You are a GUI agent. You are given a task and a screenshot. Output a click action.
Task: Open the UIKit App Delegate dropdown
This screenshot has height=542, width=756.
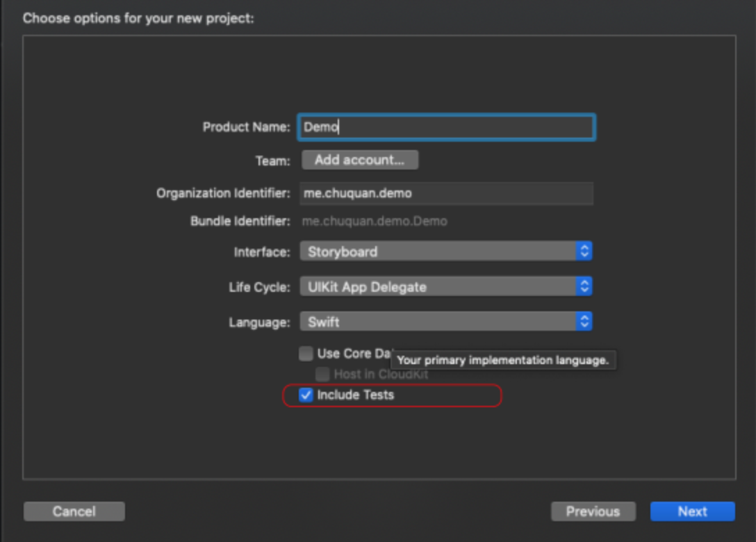click(438, 286)
